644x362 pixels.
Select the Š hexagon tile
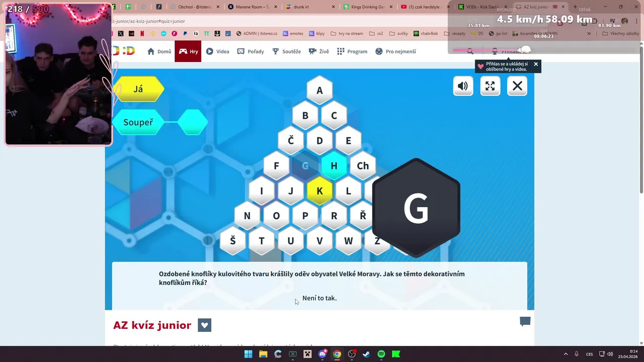click(x=232, y=241)
